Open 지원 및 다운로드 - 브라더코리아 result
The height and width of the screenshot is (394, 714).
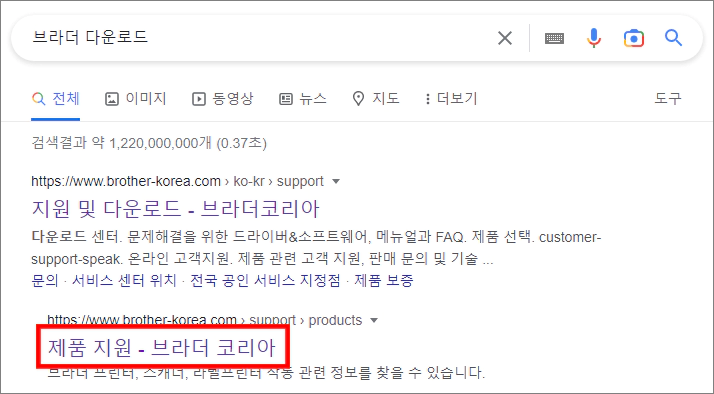tap(175, 208)
